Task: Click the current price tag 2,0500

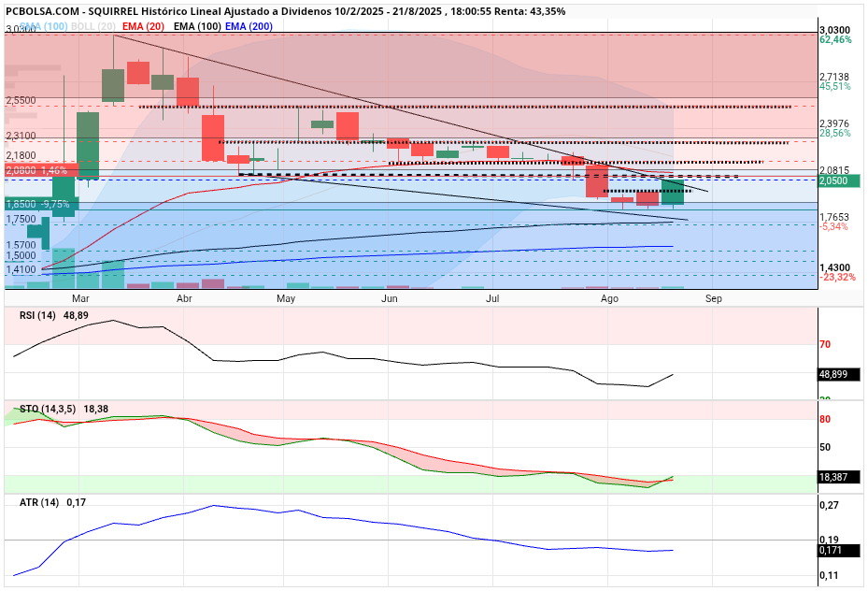Action: coord(839,180)
